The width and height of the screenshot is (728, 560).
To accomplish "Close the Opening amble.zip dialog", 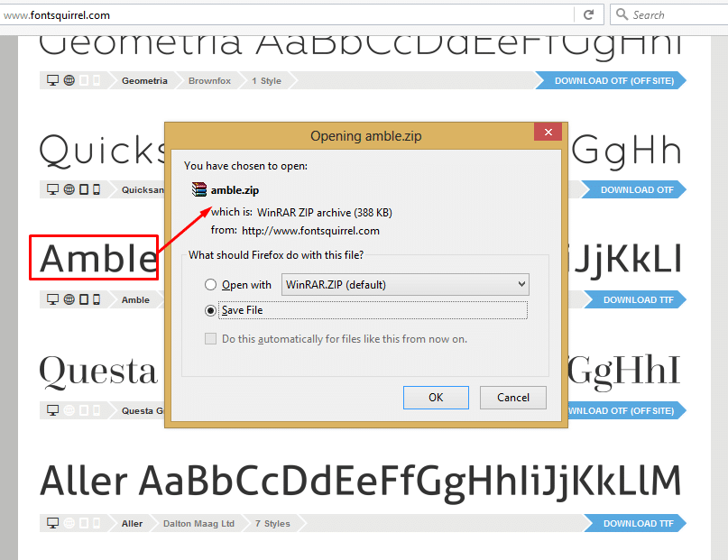I will (548, 133).
